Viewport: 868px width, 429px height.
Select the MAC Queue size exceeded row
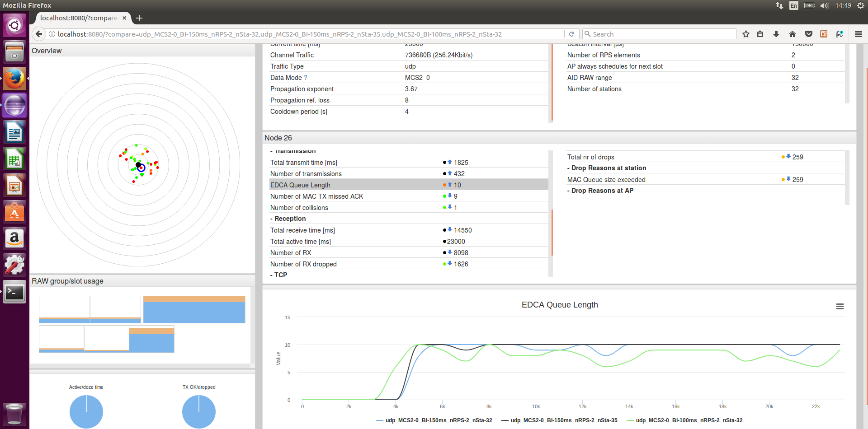click(706, 179)
